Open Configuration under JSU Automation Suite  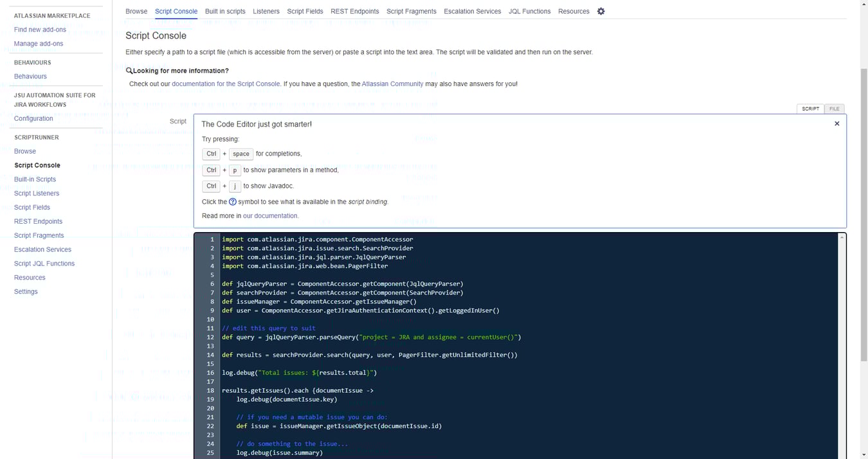[x=33, y=118]
